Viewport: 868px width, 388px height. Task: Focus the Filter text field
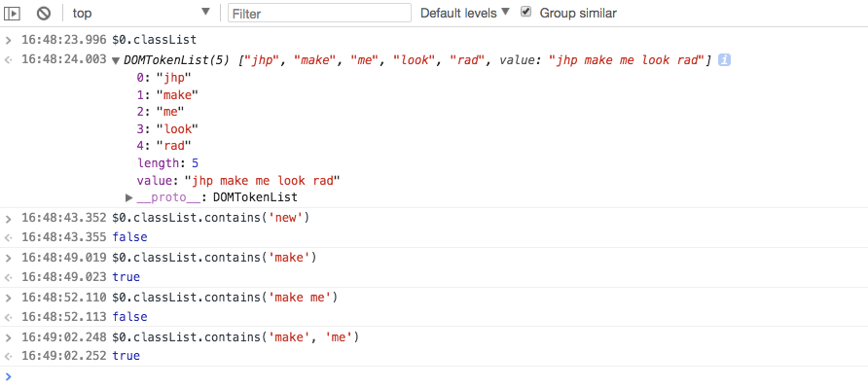[x=319, y=13]
